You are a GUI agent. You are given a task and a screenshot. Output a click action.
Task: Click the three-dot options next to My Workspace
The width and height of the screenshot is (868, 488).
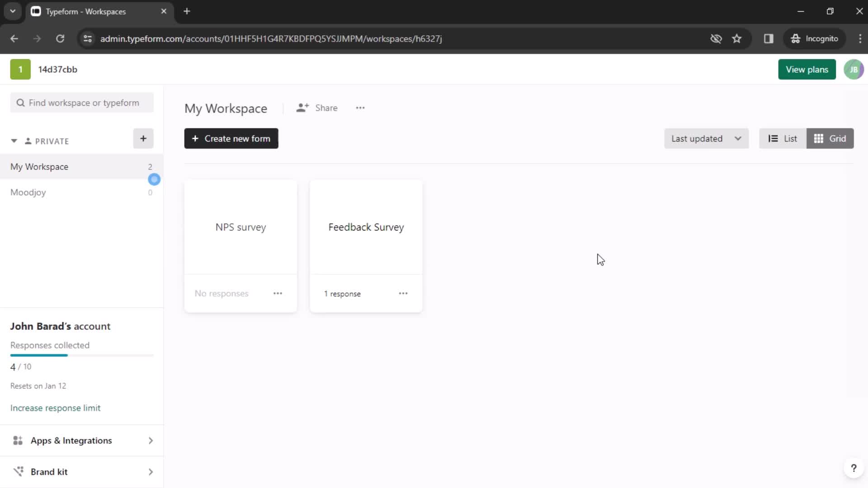click(x=360, y=108)
